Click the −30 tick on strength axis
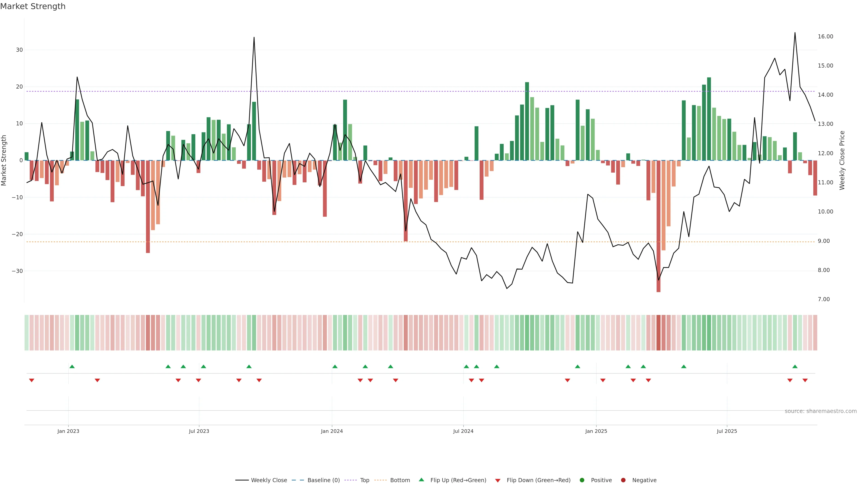Viewport: 868px width, 488px height. [x=17, y=271]
